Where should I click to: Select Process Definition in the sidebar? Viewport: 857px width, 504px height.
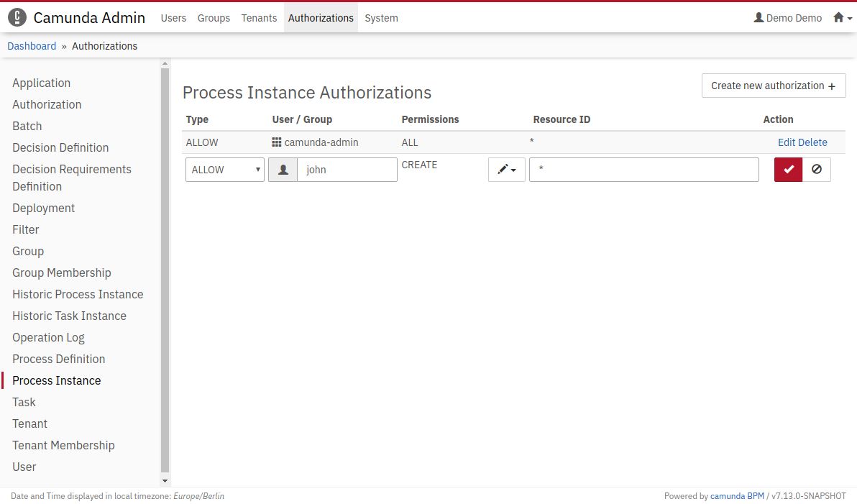(58, 359)
